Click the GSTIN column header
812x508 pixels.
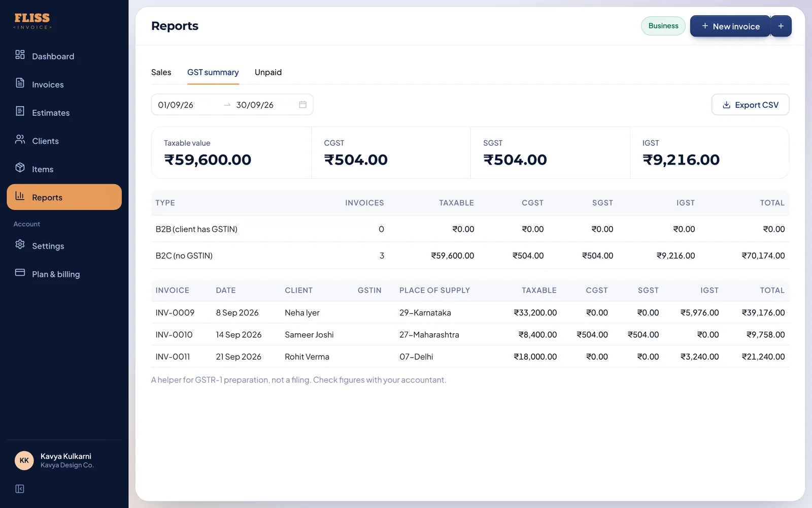pos(369,290)
